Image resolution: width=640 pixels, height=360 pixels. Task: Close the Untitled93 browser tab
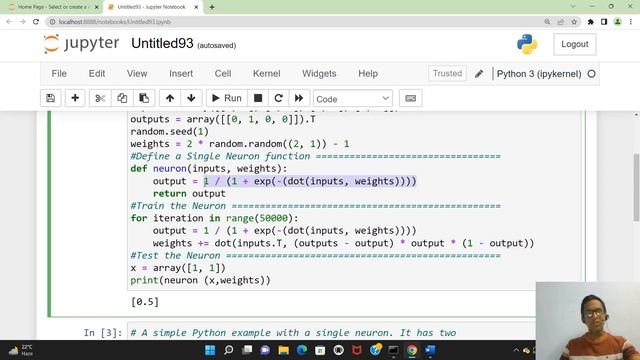[196, 7]
